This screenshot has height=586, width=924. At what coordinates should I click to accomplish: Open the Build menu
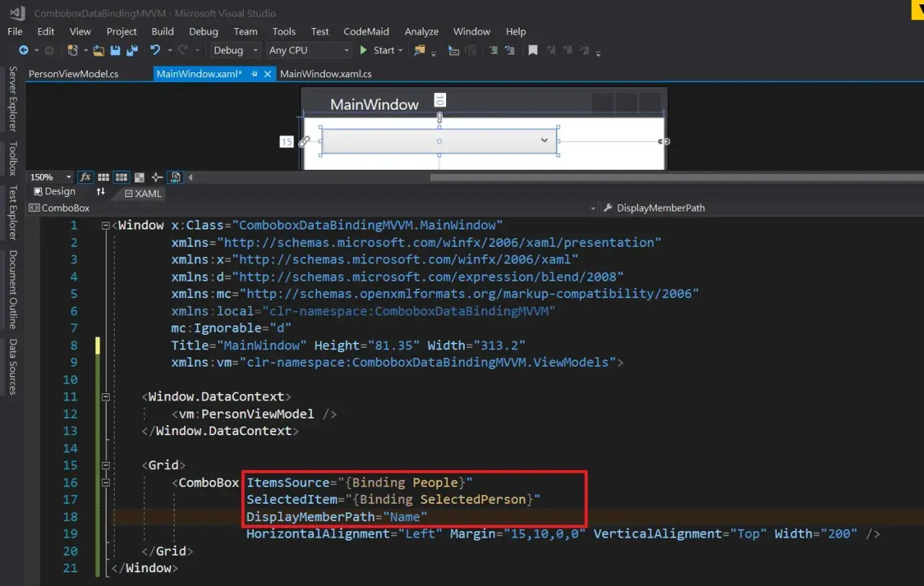162,31
